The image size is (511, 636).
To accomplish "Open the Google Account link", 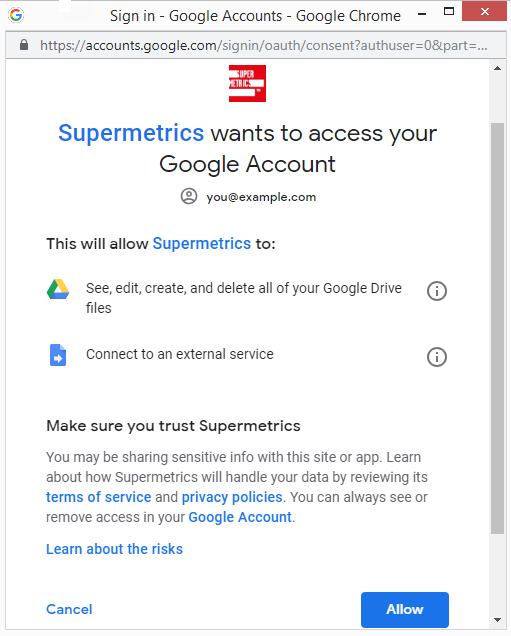I will pos(240,518).
